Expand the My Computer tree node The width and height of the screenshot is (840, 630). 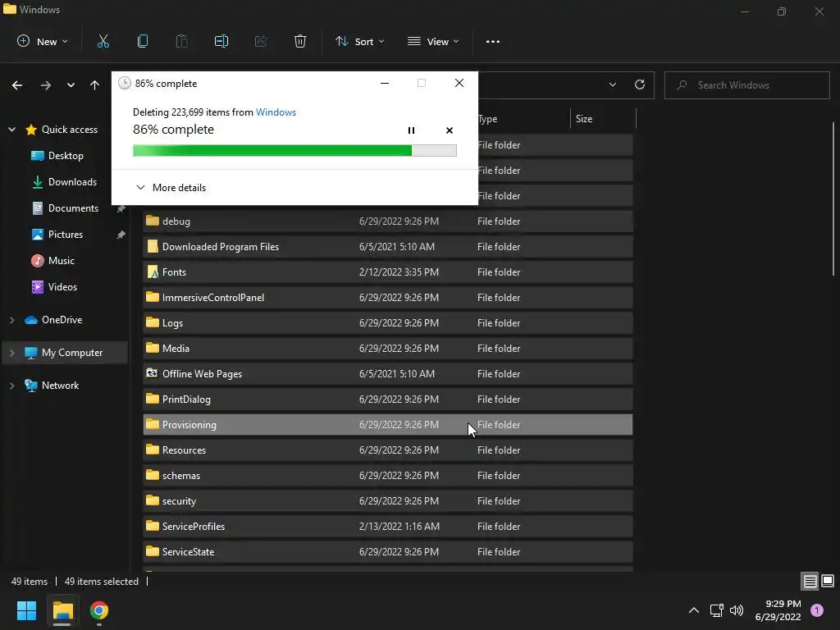[x=11, y=353]
